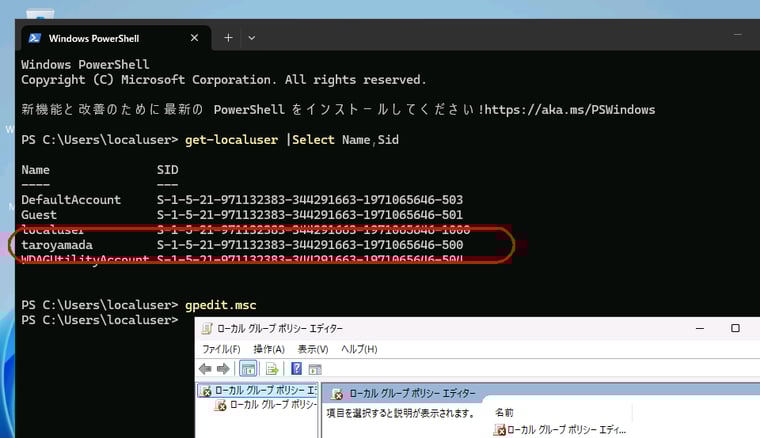Click the taroyamada name in terminal output
Image resolution: width=760 pixels, height=438 pixels.
[57, 245]
